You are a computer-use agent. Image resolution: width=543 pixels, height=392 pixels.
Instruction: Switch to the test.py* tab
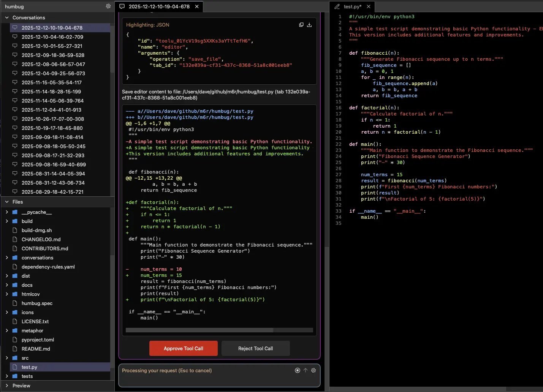[x=352, y=6]
